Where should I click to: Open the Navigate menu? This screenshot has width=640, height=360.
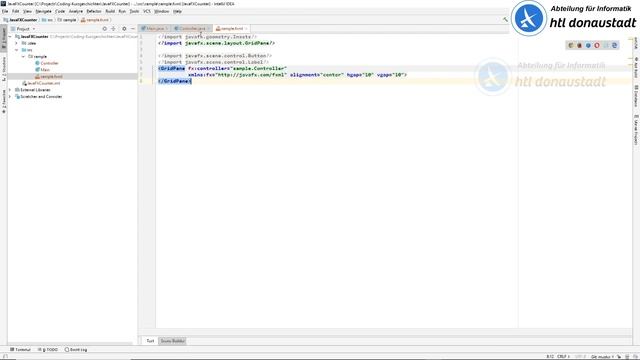pyautogui.click(x=43, y=11)
